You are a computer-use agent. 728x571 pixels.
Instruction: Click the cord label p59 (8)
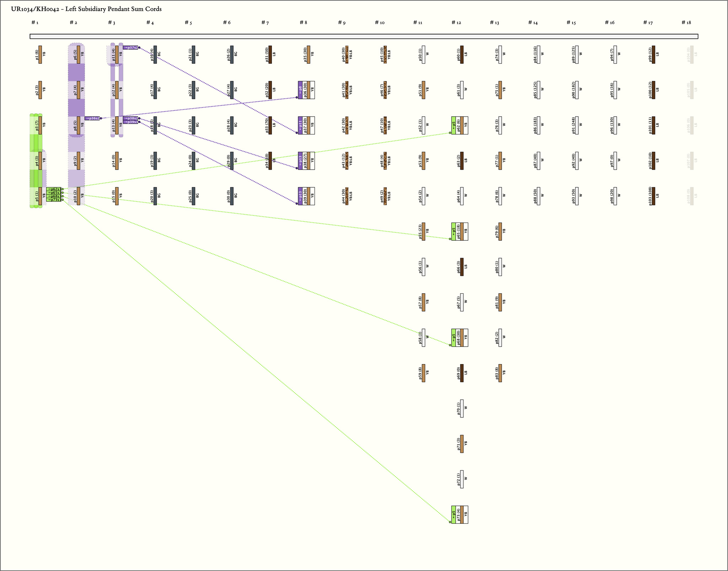[420, 373]
